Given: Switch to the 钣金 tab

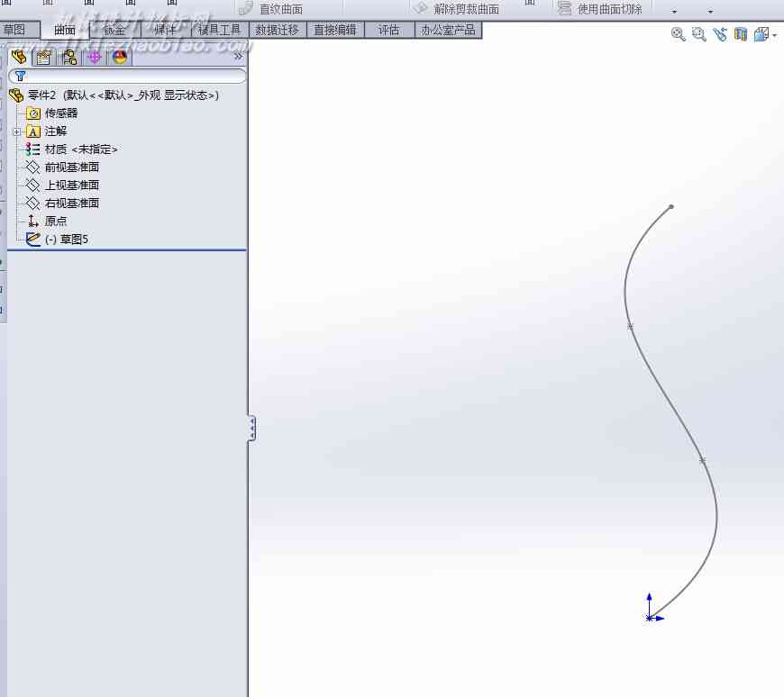Looking at the screenshot, I should coord(114,30).
